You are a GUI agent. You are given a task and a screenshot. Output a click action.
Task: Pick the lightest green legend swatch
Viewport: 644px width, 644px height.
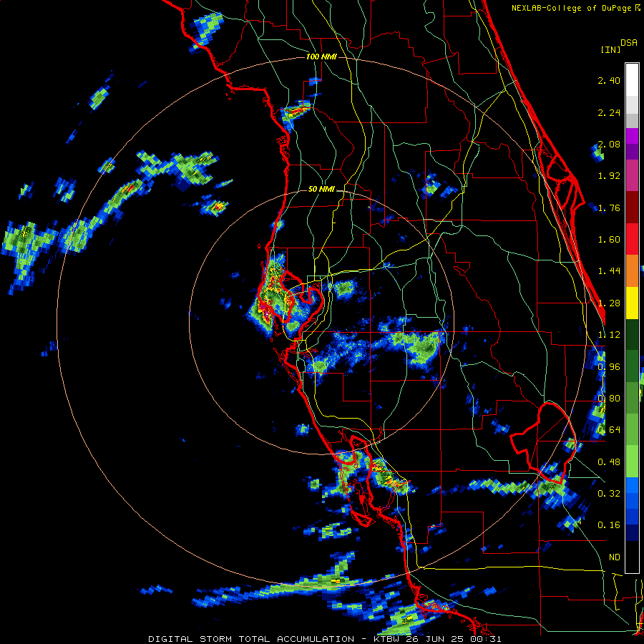[632, 462]
